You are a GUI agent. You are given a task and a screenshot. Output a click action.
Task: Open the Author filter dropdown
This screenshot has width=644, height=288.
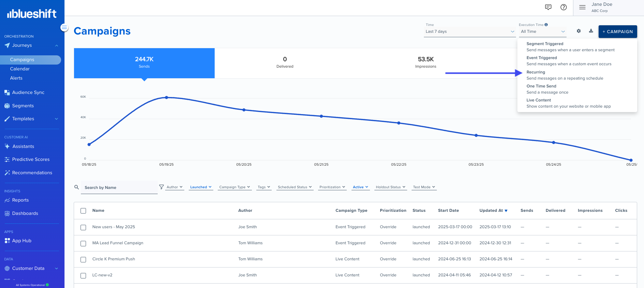(175, 187)
